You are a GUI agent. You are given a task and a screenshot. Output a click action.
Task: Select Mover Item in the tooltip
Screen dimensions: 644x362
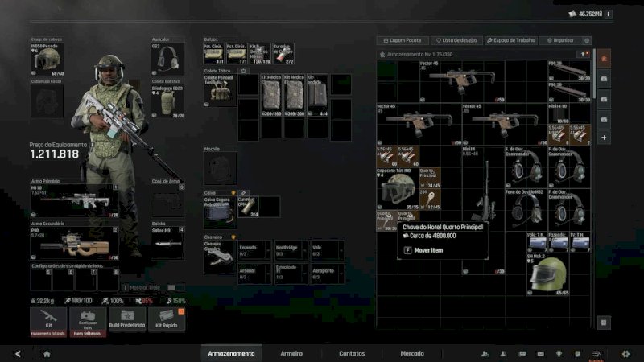[x=428, y=250]
